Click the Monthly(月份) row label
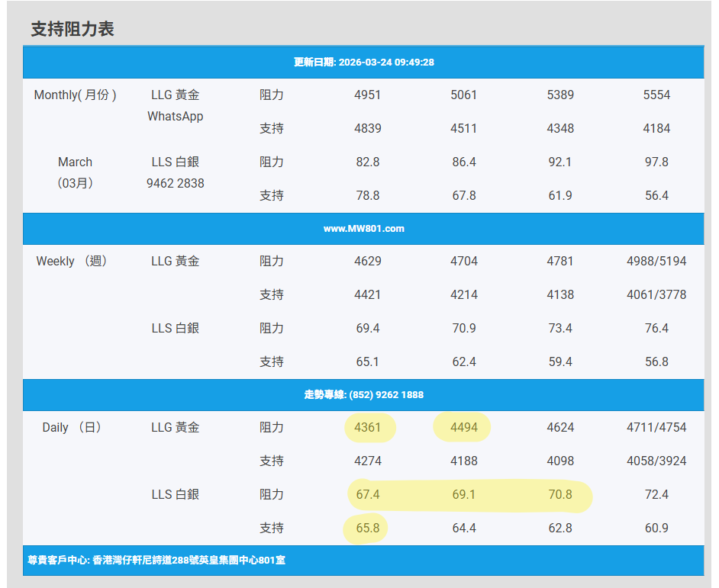719x588 pixels. tap(75, 95)
